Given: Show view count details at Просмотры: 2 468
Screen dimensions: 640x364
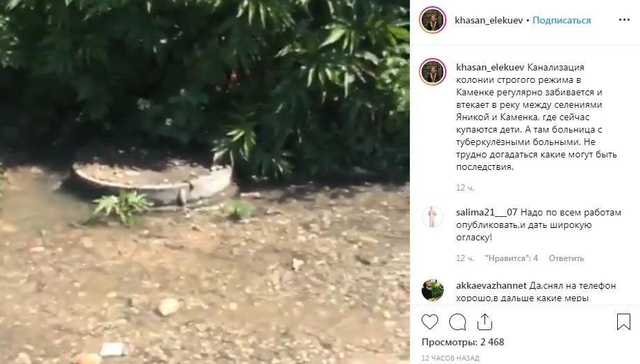Looking at the screenshot, I should (463, 342).
